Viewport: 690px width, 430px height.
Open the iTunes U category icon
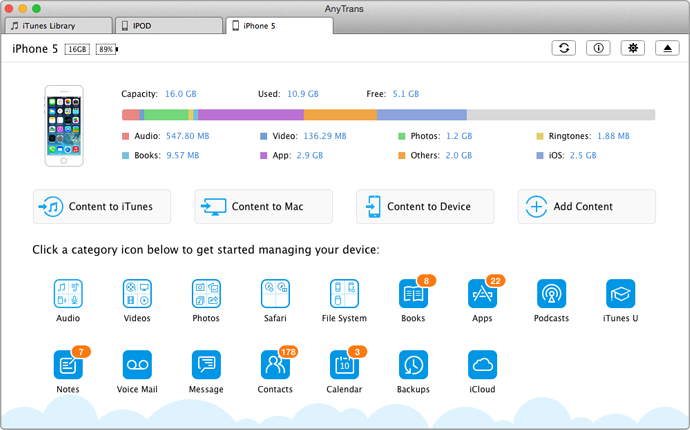coord(620,294)
